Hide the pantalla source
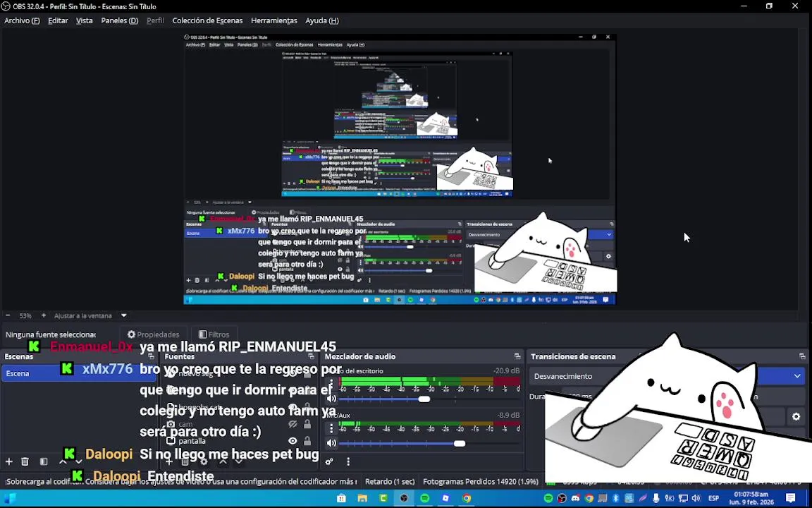The height and width of the screenshot is (508, 812). coord(293,440)
